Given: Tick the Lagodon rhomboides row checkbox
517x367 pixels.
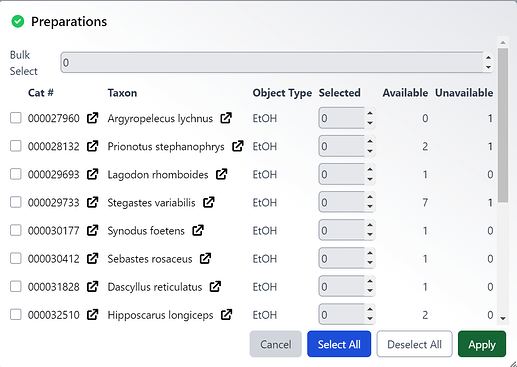Looking at the screenshot, I should (x=16, y=174).
